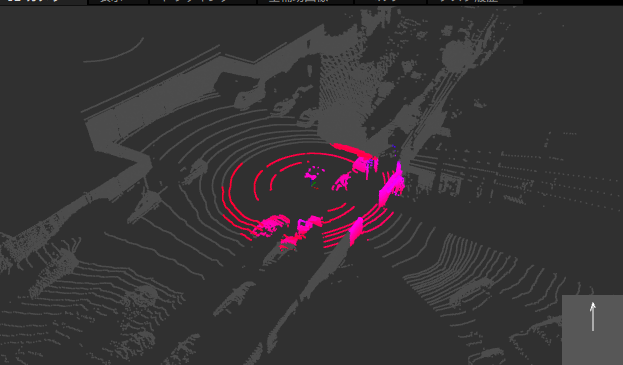Open the rightmost tab in the top bar
Image resolution: width=623 pixels, height=365 pixels.
click(x=475, y=2)
